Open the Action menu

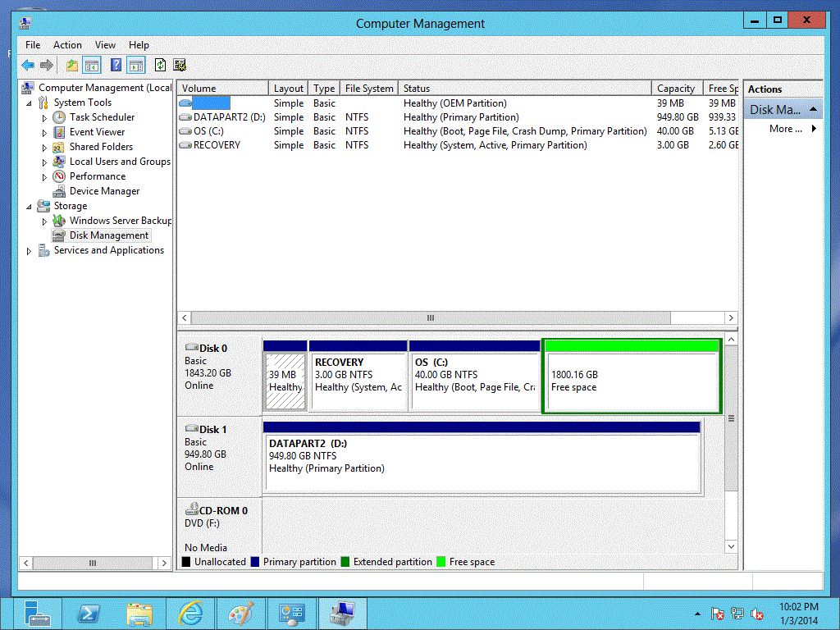point(67,45)
